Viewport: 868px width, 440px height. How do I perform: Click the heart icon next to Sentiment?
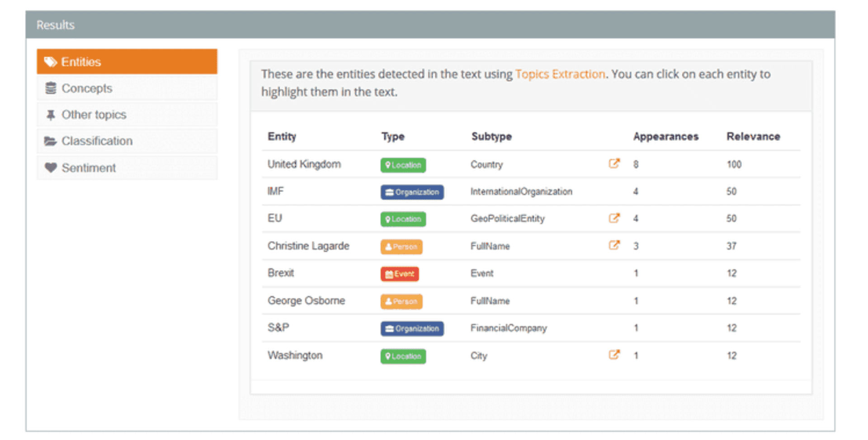(x=51, y=167)
